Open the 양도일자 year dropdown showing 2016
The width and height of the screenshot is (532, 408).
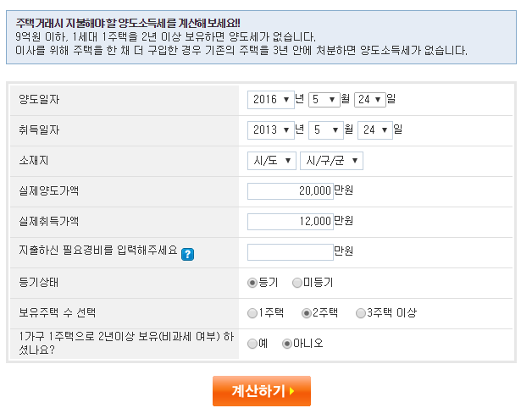271,100
